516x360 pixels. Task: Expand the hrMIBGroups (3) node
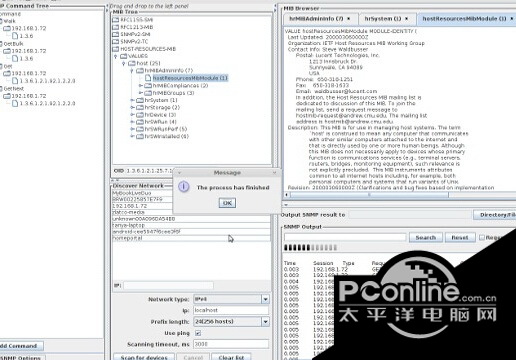coord(140,93)
